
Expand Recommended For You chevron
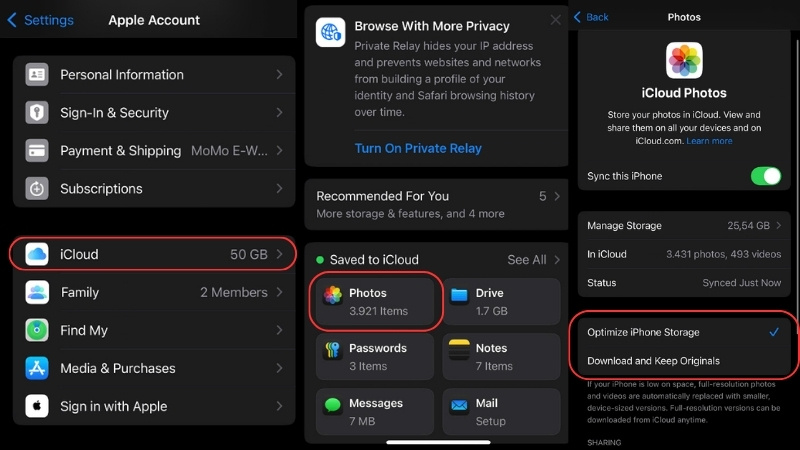point(557,196)
